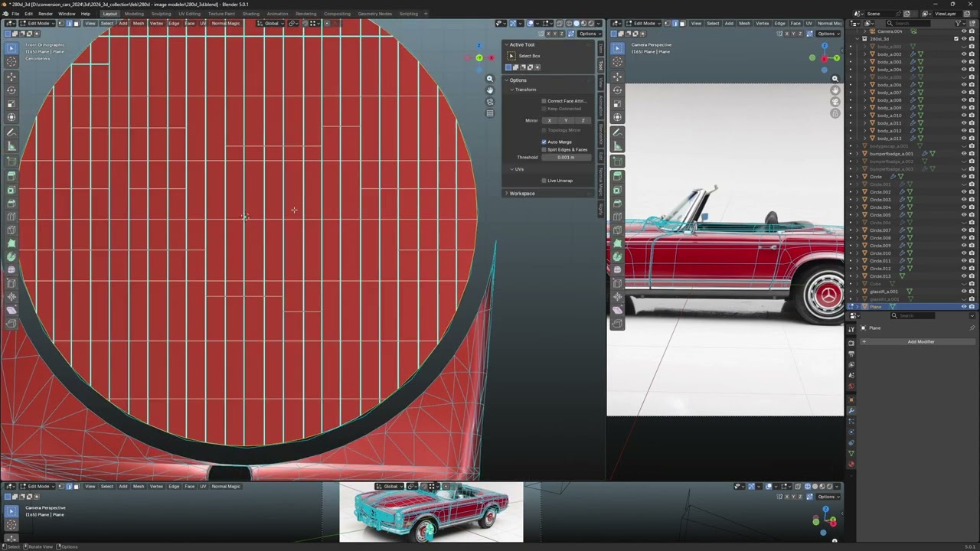Screen dimensions: 980x551
Task: Select the Cursor tool in the camera viewport toolbar
Action: (617, 62)
